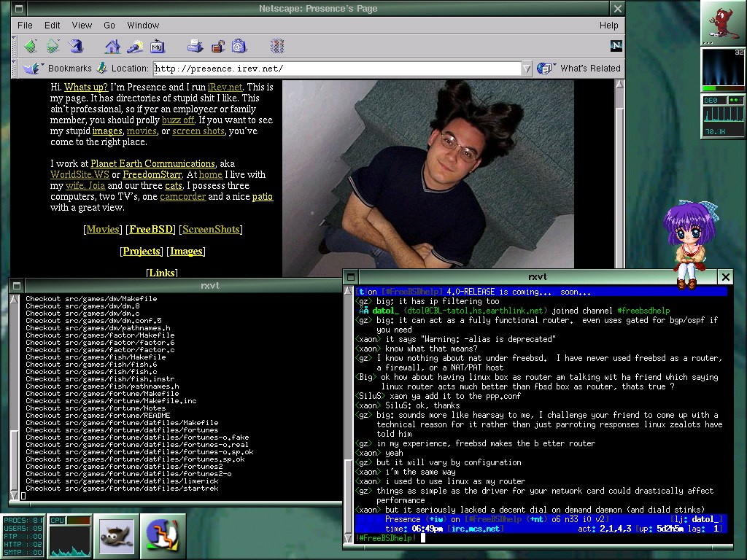
Task: Open the Search flashlight icon
Action: [135, 47]
